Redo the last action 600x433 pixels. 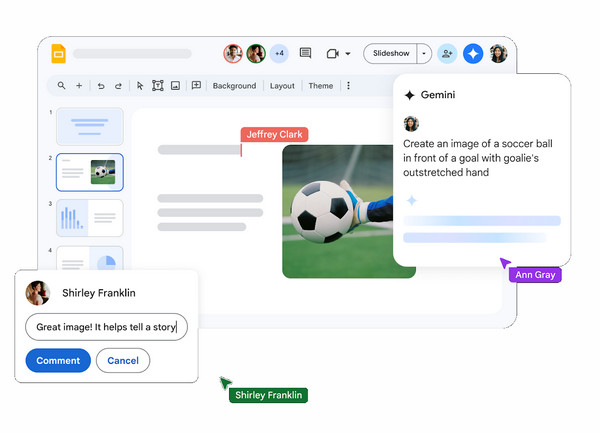coord(118,86)
